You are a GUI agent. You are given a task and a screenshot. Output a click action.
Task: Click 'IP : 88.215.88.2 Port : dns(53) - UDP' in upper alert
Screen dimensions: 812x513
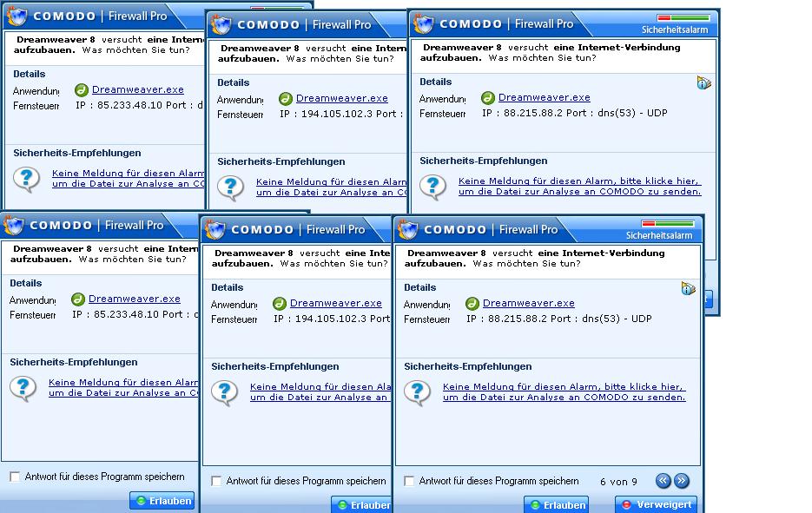pos(575,114)
